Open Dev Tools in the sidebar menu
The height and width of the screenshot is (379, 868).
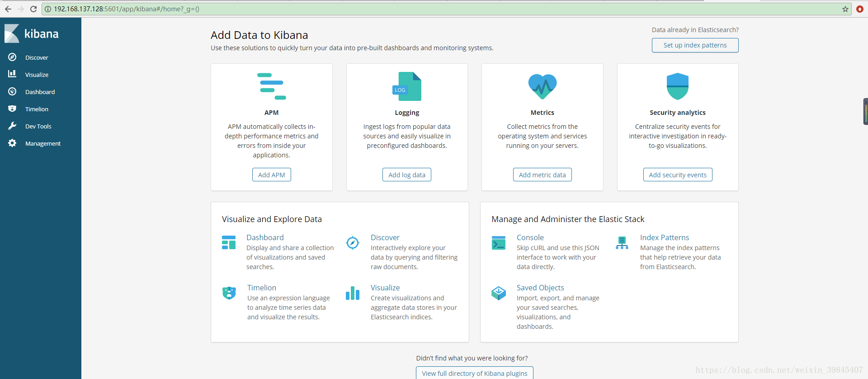click(x=38, y=126)
